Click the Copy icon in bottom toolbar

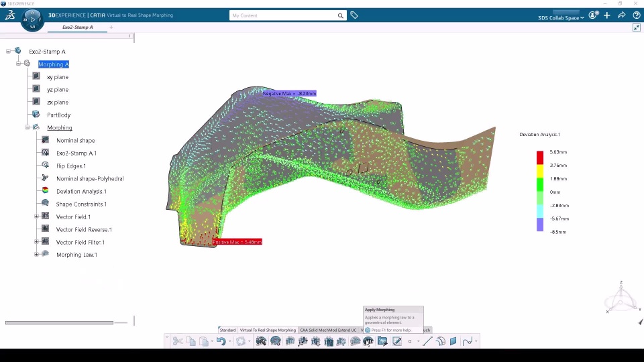tap(191, 341)
